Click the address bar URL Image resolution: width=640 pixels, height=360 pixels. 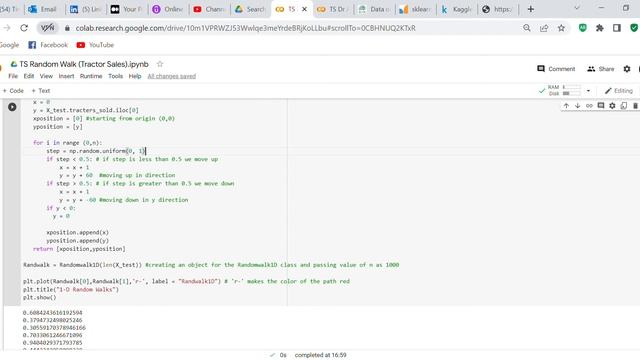point(245,28)
